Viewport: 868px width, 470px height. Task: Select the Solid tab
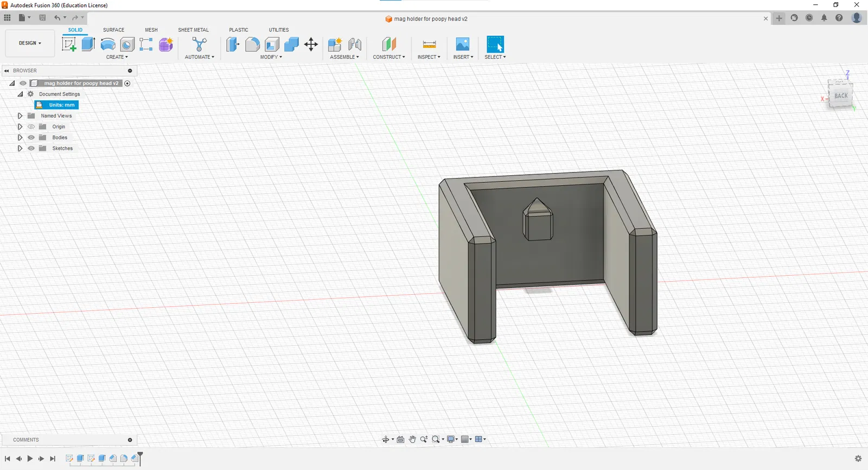75,30
